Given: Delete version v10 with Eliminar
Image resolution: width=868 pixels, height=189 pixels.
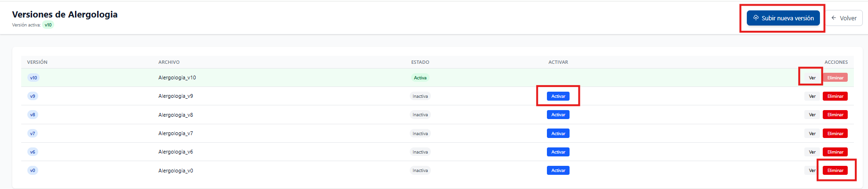Looking at the screenshot, I should coord(835,77).
